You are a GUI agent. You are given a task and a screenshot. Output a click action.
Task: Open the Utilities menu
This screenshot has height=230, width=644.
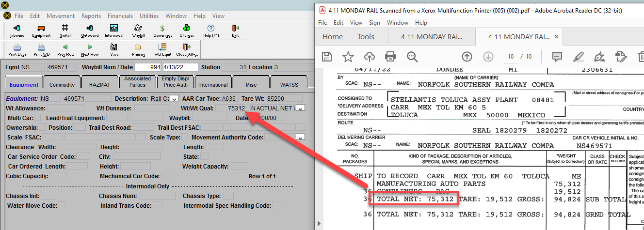click(x=149, y=15)
